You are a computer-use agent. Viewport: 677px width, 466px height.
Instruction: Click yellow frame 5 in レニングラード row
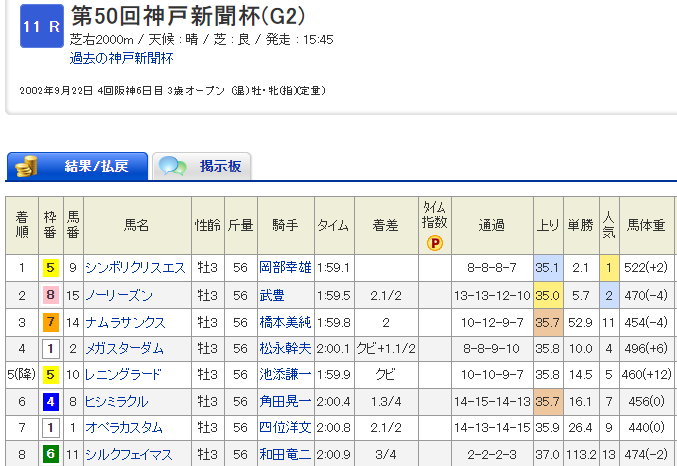(x=51, y=374)
